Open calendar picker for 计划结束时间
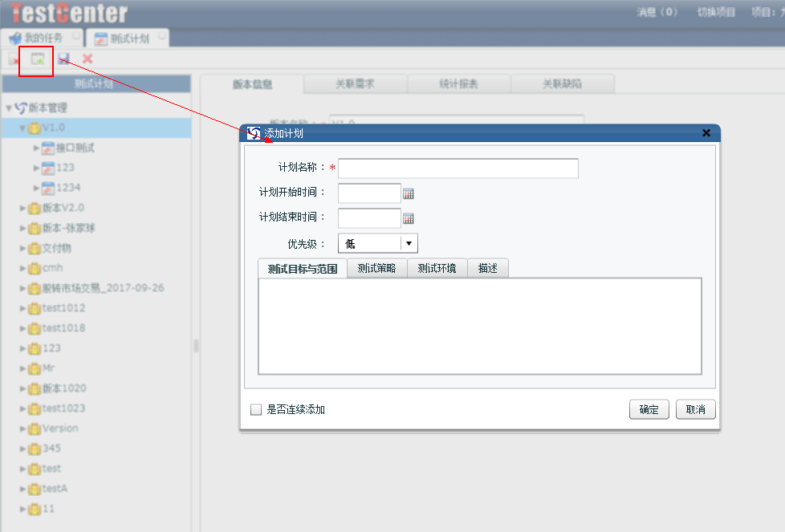785x532 pixels. tap(408, 218)
